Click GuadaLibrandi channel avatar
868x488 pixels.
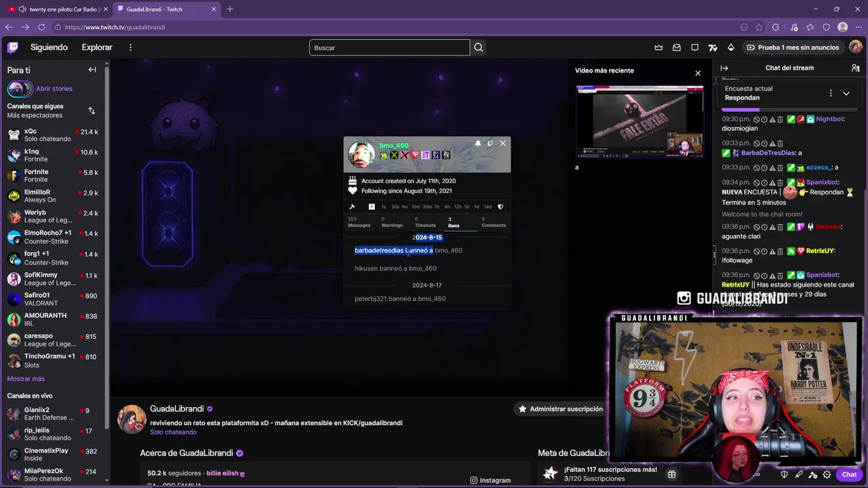132,419
